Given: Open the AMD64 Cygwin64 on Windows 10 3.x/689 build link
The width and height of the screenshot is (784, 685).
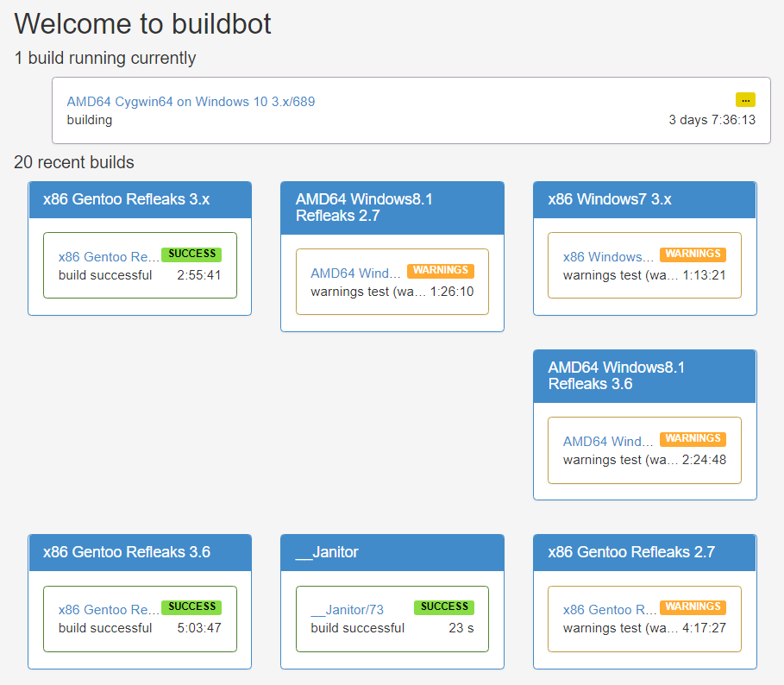Looking at the screenshot, I should [191, 102].
